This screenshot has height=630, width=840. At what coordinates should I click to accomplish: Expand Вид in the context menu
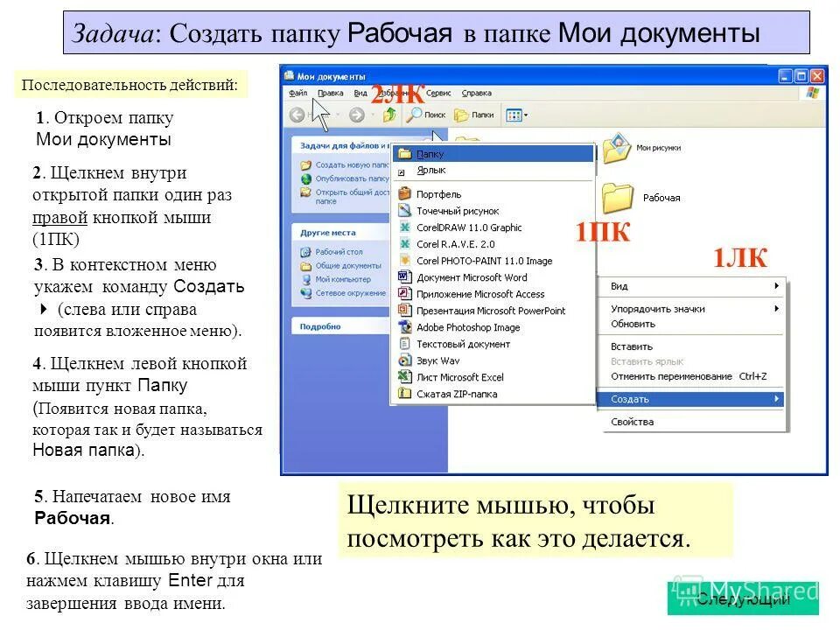tap(690, 286)
